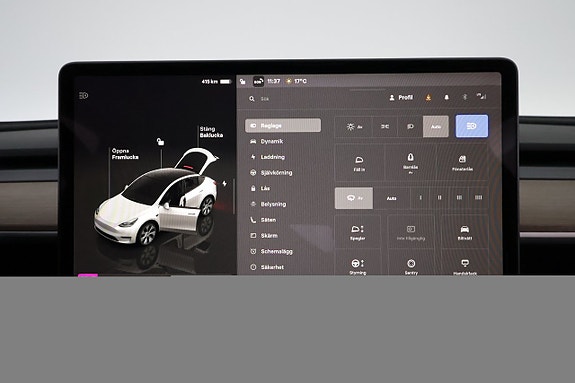The height and width of the screenshot is (383, 575).
Task: Open the Profil driver profile
Action: pos(401,98)
